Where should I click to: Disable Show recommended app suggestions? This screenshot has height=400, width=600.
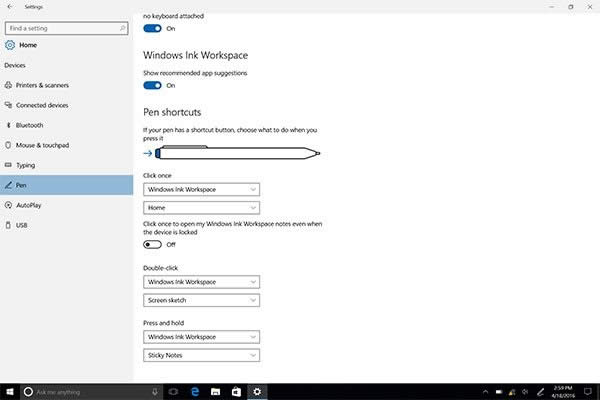153,86
